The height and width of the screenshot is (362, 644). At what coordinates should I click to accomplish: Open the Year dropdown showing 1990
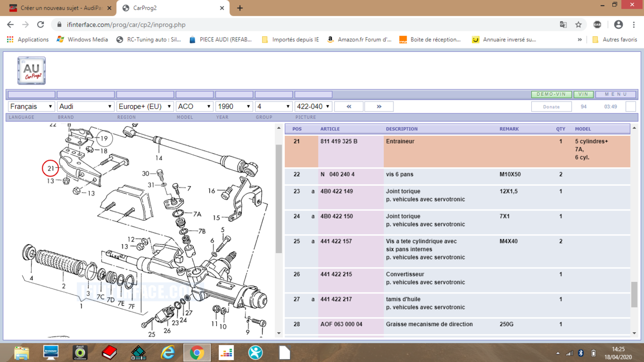coord(234,107)
